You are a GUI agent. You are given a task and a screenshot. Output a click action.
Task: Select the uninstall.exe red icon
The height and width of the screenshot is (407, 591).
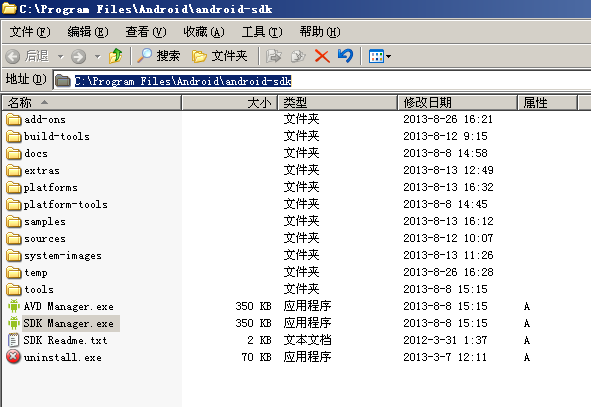(x=13, y=357)
